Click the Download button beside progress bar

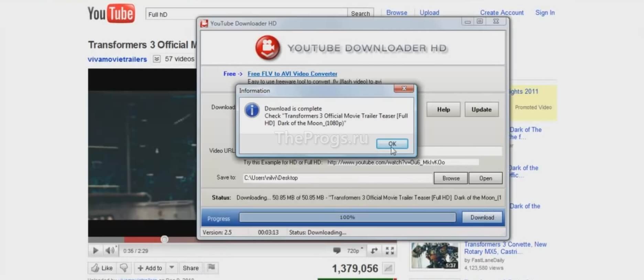click(x=482, y=217)
